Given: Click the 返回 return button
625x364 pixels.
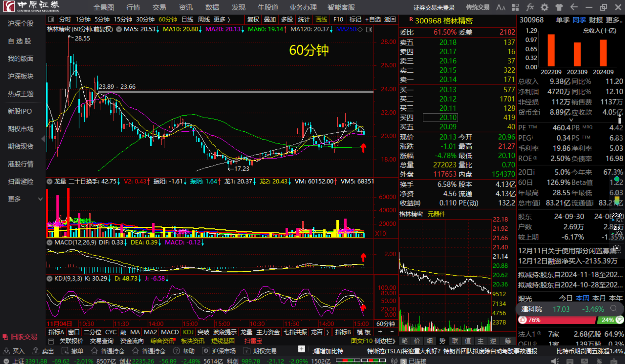Looking at the screenshot, I should pyautogui.click(x=390, y=20).
